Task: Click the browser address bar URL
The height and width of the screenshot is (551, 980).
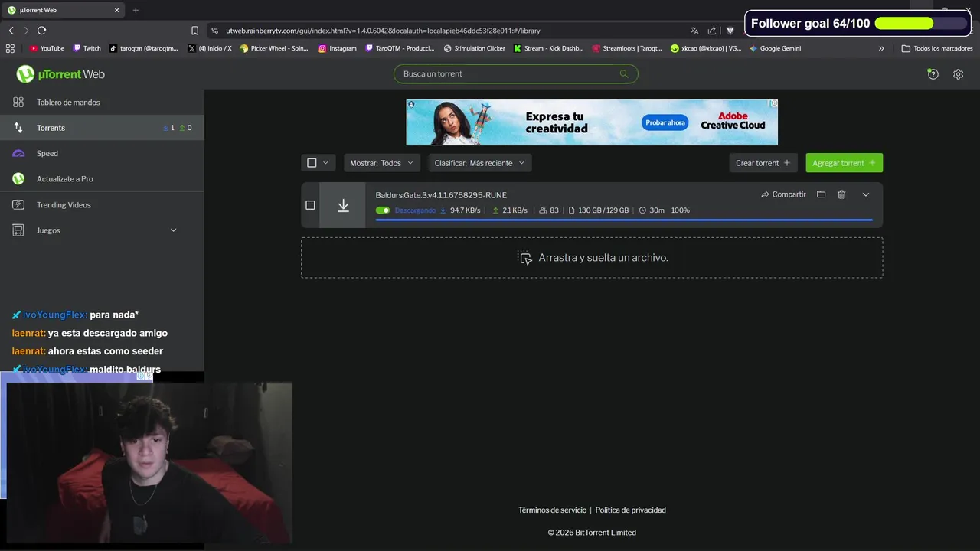Action: coord(383,31)
